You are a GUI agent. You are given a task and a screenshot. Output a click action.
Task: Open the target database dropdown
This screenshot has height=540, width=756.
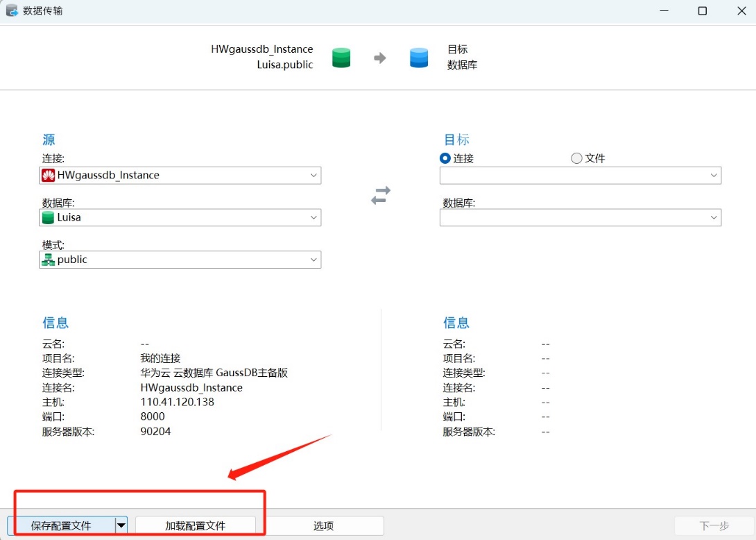pos(581,218)
